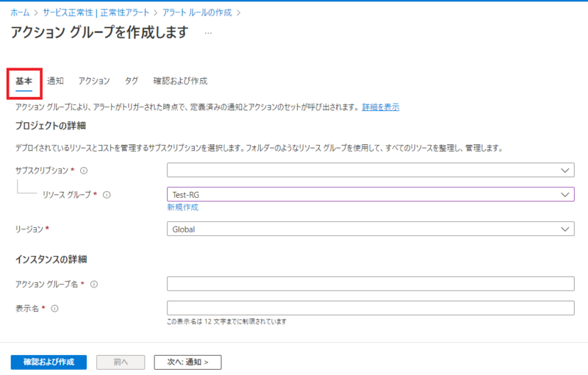Switch to the アクション tab
The height and width of the screenshot is (375, 588).
click(94, 81)
